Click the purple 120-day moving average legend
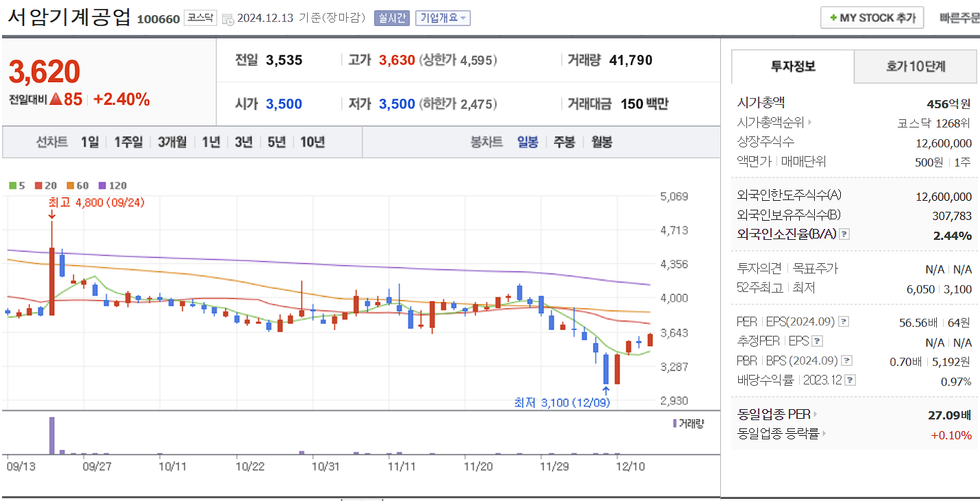The image size is (980, 501). point(112,186)
